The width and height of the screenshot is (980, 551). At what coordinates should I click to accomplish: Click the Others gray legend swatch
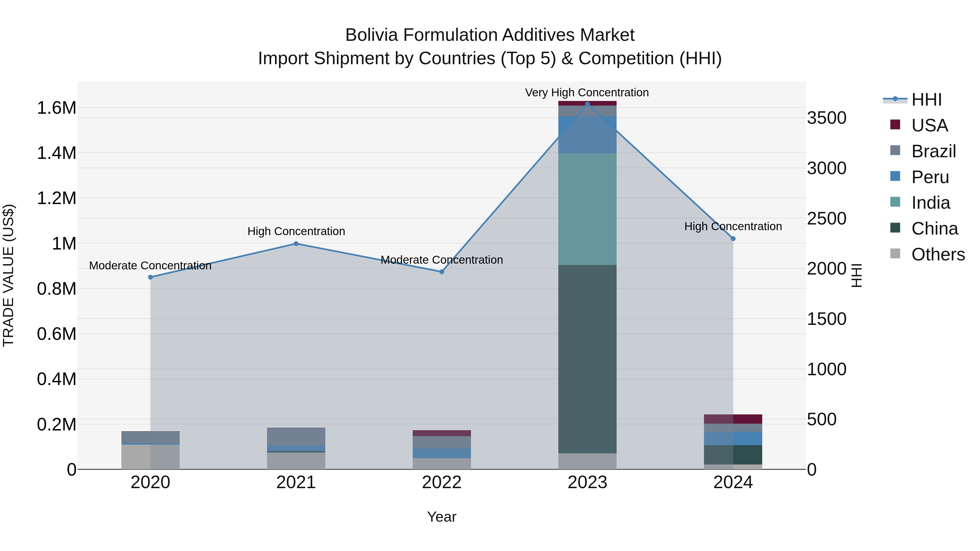coord(895,254)
